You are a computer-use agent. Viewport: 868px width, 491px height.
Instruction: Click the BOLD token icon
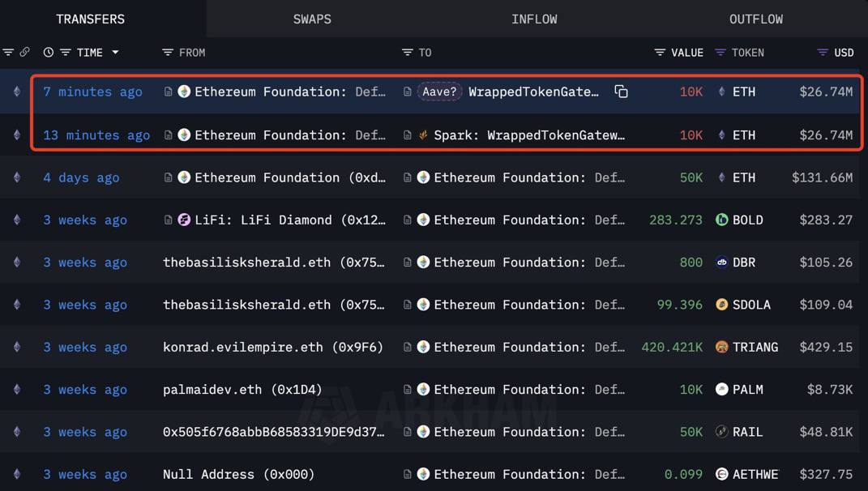click(722, 220)
